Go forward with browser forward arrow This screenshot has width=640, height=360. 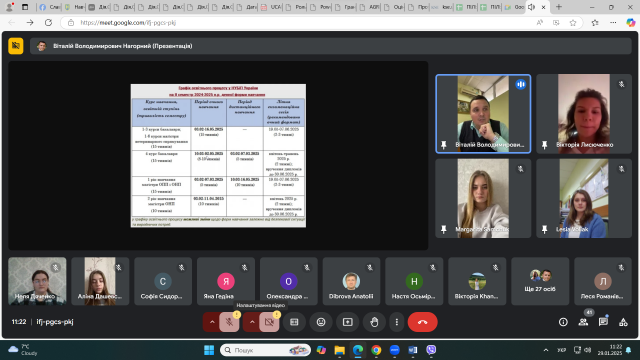coord(30,22)
